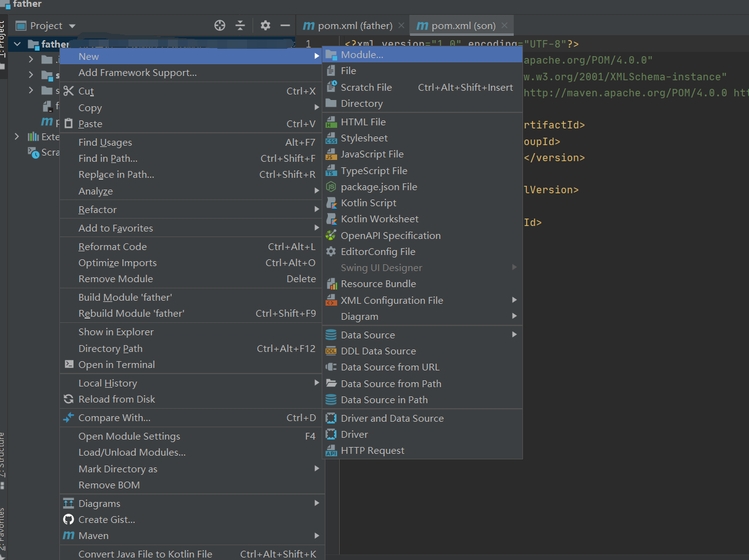Viewport: 749px width, 560px height.
Task: Hide the Project panel with minus icon
Action: pos(285,25)
